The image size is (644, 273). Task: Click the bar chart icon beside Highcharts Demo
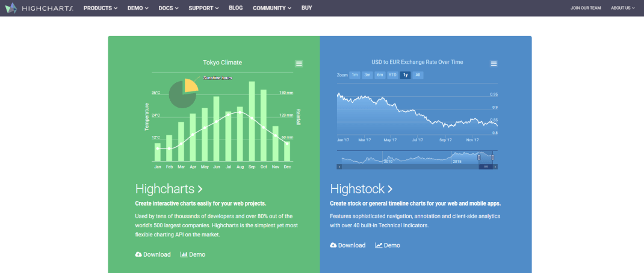coord(184,254)
